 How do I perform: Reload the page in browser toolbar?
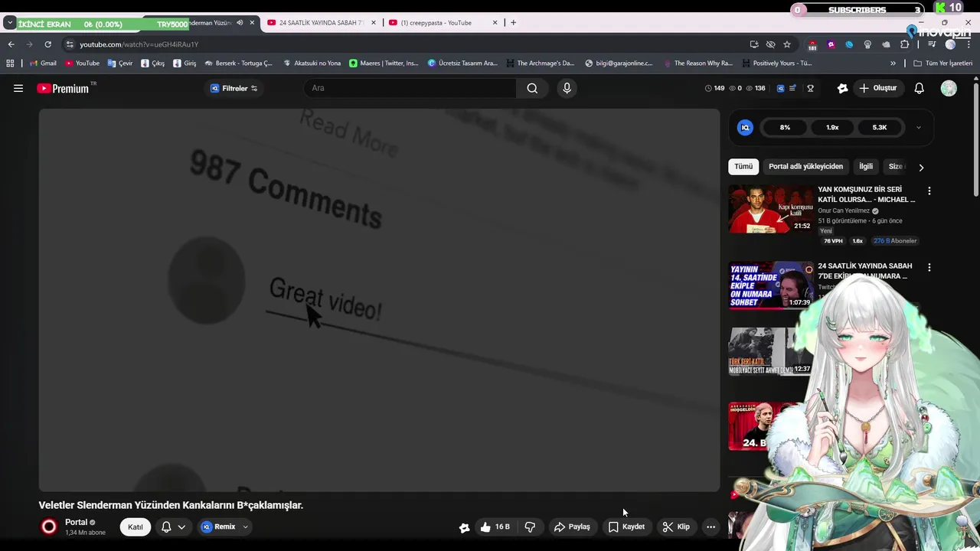point(47,44)
